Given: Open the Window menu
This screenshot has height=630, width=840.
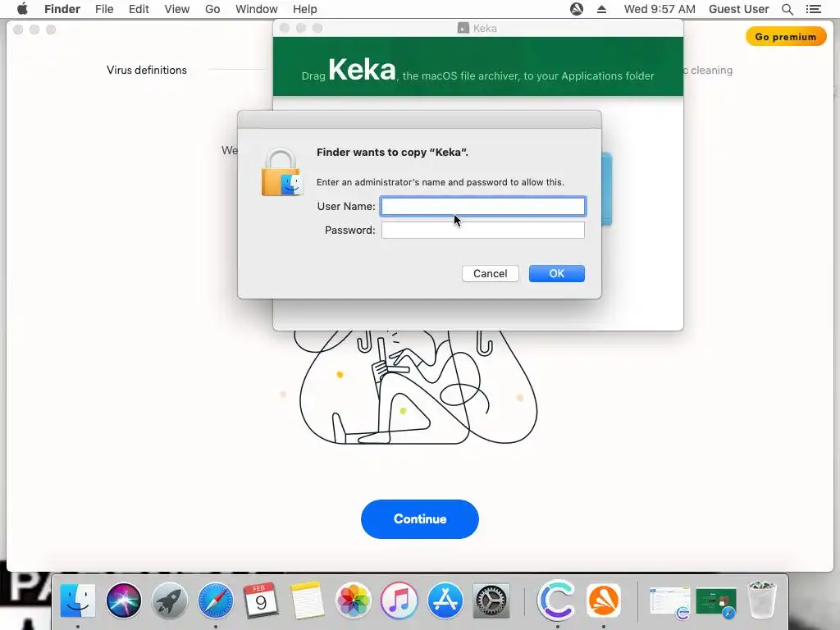Looking at the screenshot, I should [x=257, y=9].
